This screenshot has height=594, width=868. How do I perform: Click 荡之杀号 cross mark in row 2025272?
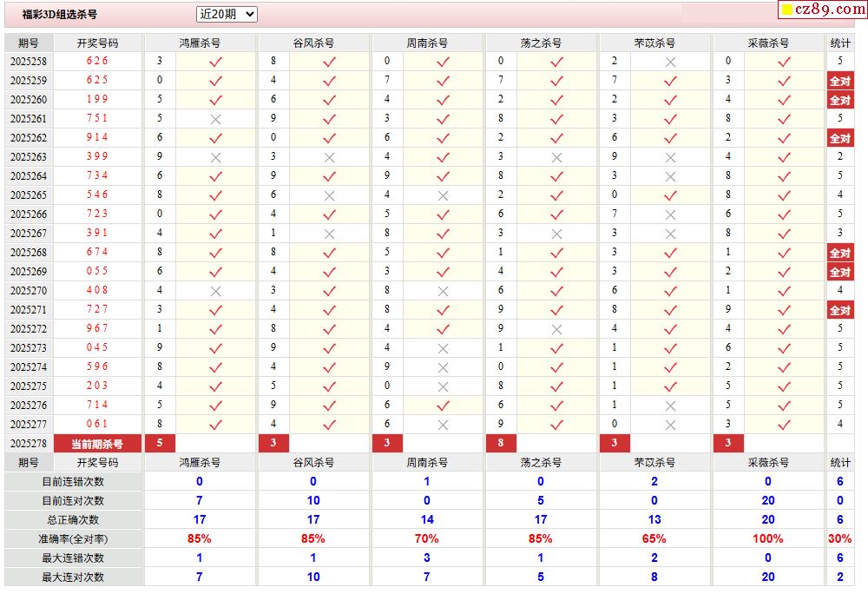(556, 329)
